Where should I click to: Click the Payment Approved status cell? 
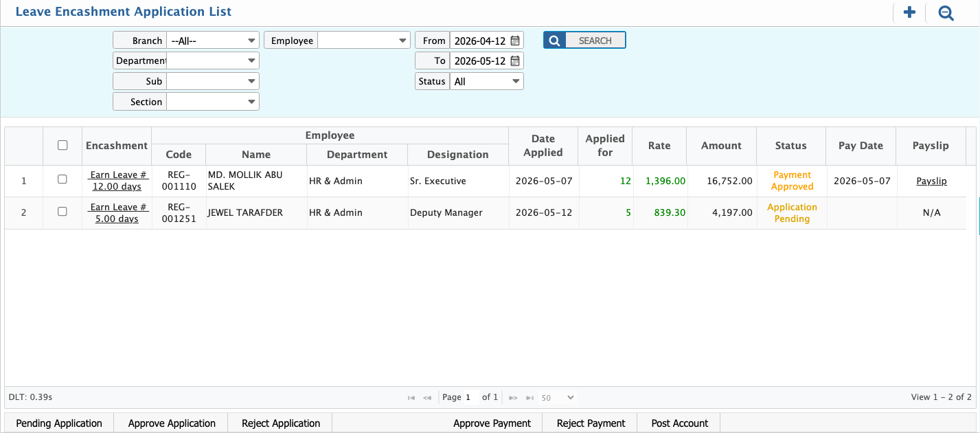click(x=792, y=181)
